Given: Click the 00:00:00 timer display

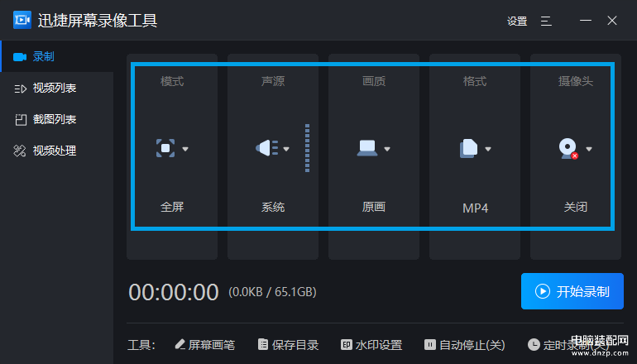Looking at the screenshot, I should click(x=174, y=292).
